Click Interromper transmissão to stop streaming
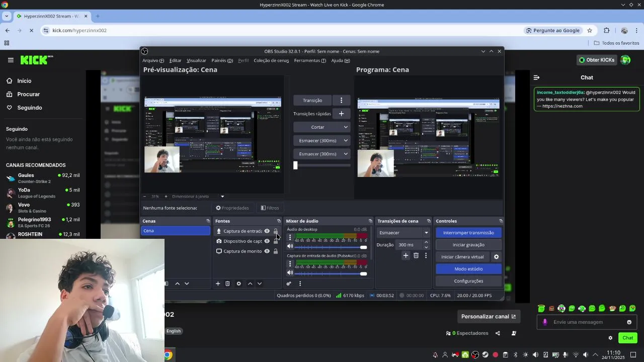The height and width of the screenshot is (362, 644). [x=468, y=233]
